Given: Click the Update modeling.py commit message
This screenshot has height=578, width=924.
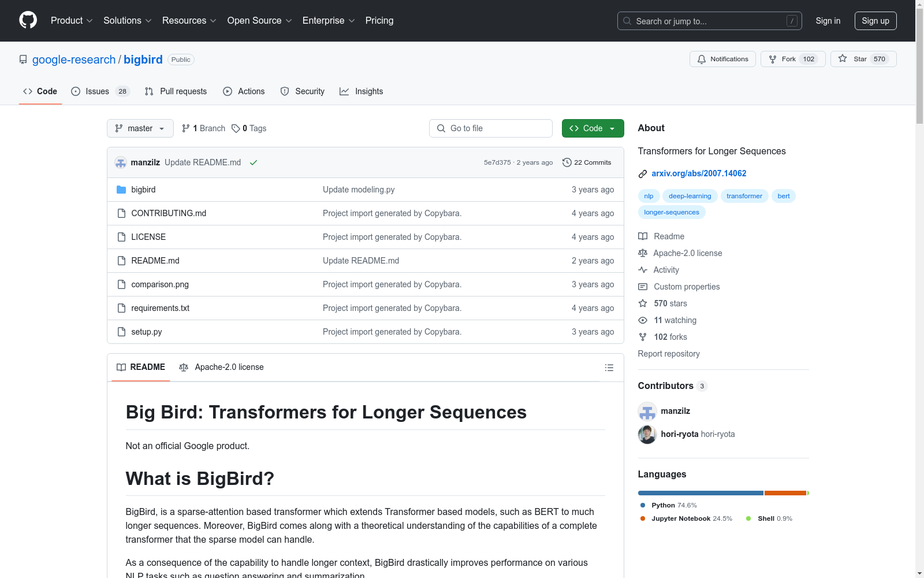Looking at the screenshot, I should click(359, 190).
